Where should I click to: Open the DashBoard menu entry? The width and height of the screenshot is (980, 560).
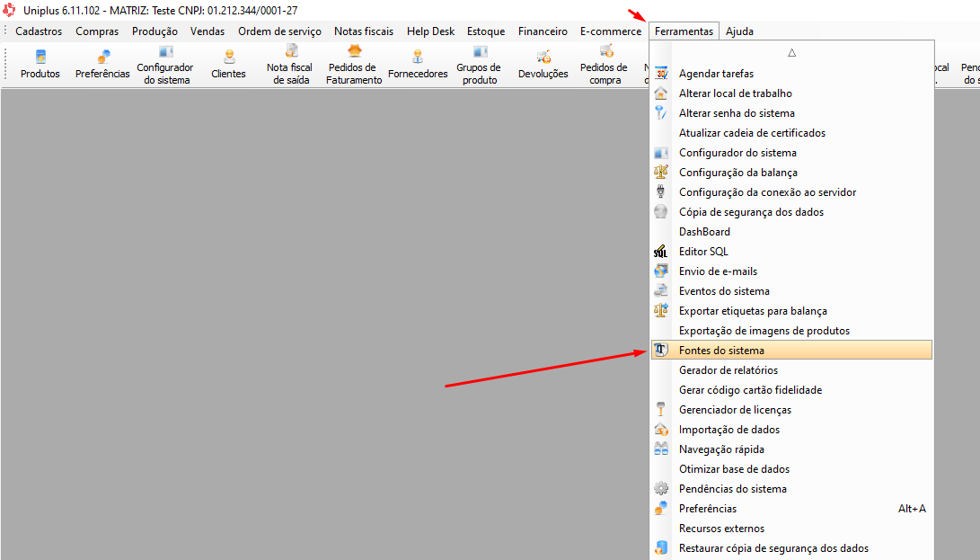point(792,232)
